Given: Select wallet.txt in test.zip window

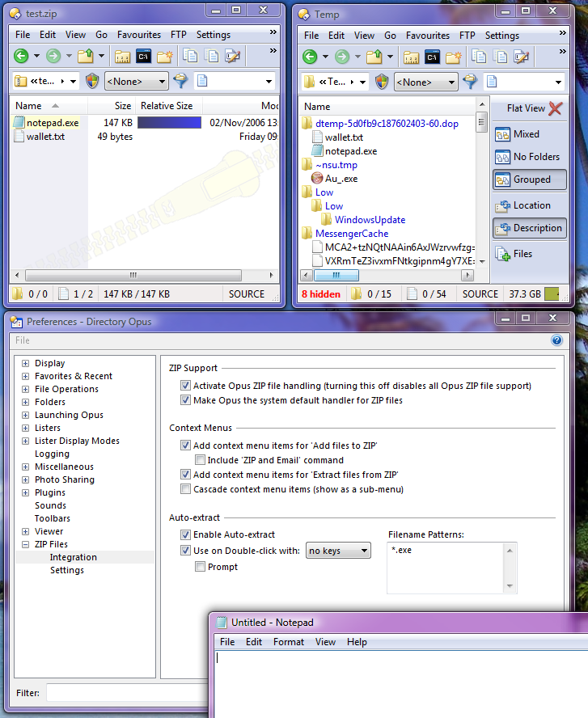Looking at the screenshot, I should click(x=45, y=137).
